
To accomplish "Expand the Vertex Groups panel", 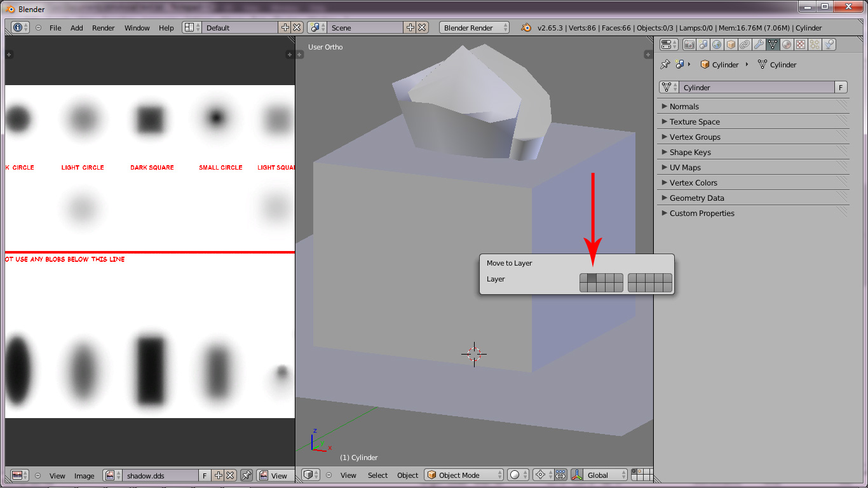I will pyautogui.click(x=695, y=137).
